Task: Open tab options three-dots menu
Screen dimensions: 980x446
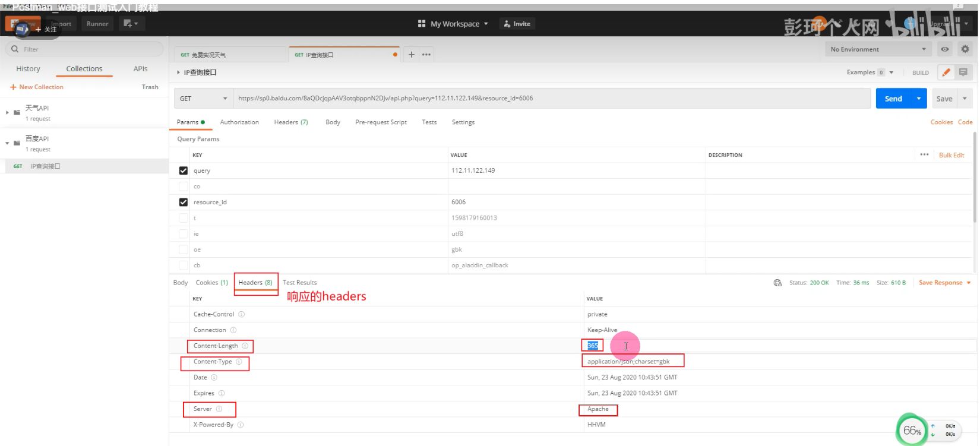Action: click(x=426, y=55)
